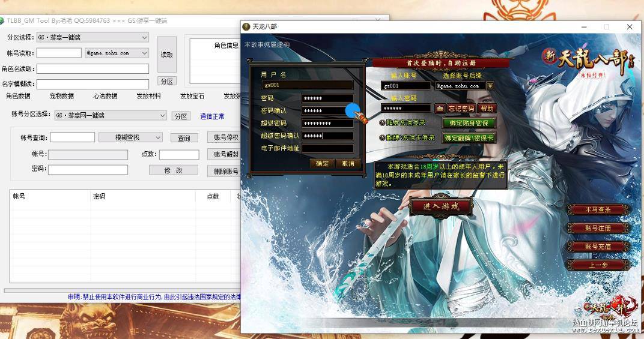
Task: Click the 读取 button in GM tool
Action: (x=167, y=55)
